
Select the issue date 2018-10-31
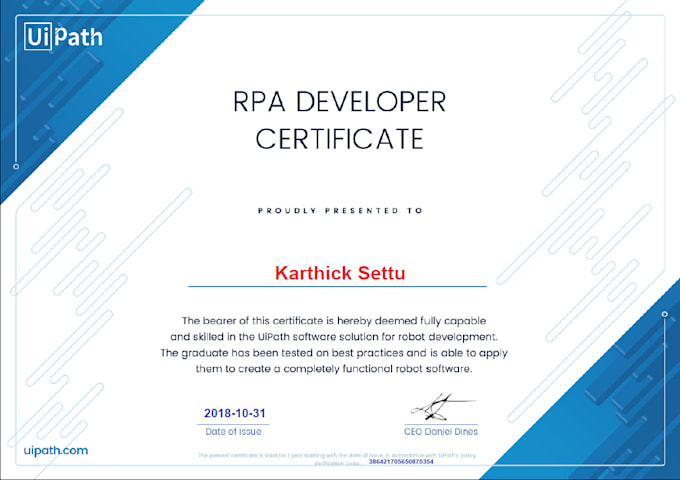click(x=235, y=413)
